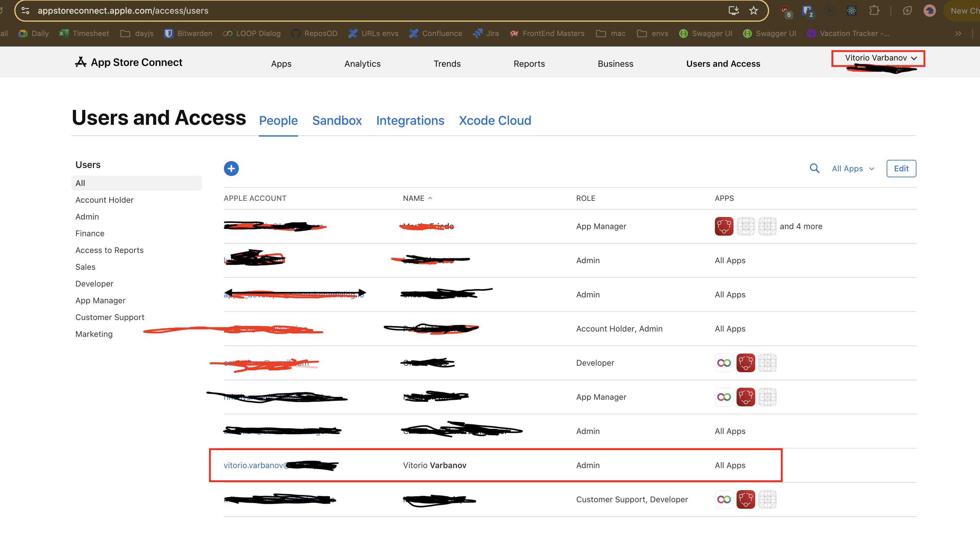The width and height of the screenshot is (980, 555).
Task: Click the blue add user plus button
Action: pyautogui.click(x=231, y=169)
